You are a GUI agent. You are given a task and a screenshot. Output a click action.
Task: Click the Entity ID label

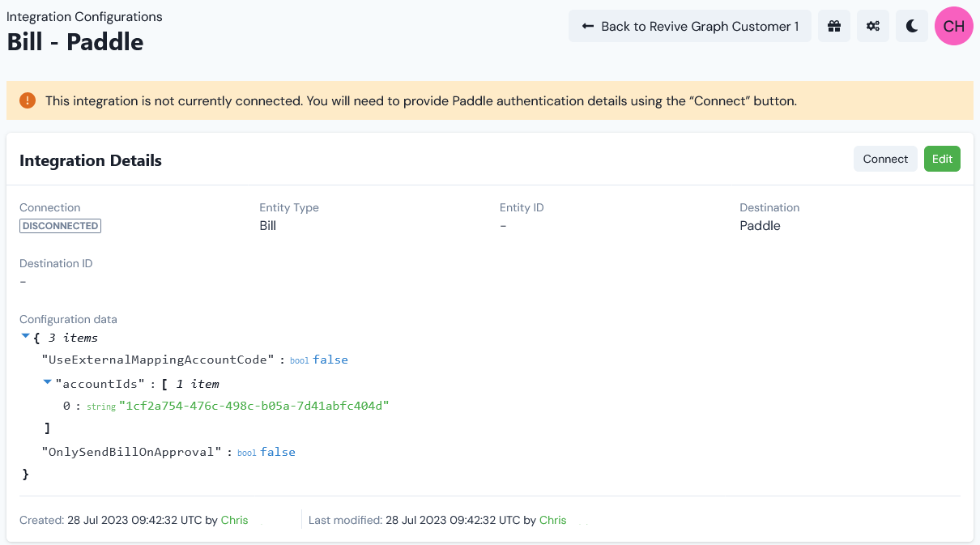click(x=522, y=207)
